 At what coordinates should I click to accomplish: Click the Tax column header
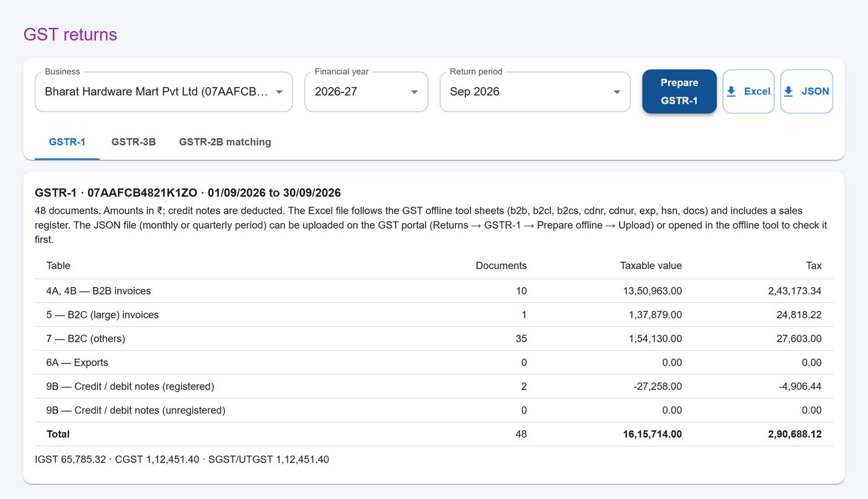tap(814, 265)
